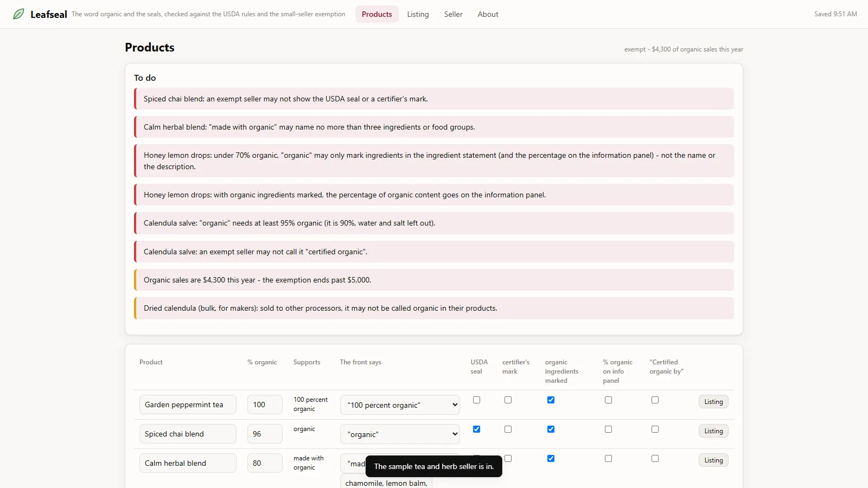Uncheck organic ingredients marked for Garden peppermint tea

point(551,400)
